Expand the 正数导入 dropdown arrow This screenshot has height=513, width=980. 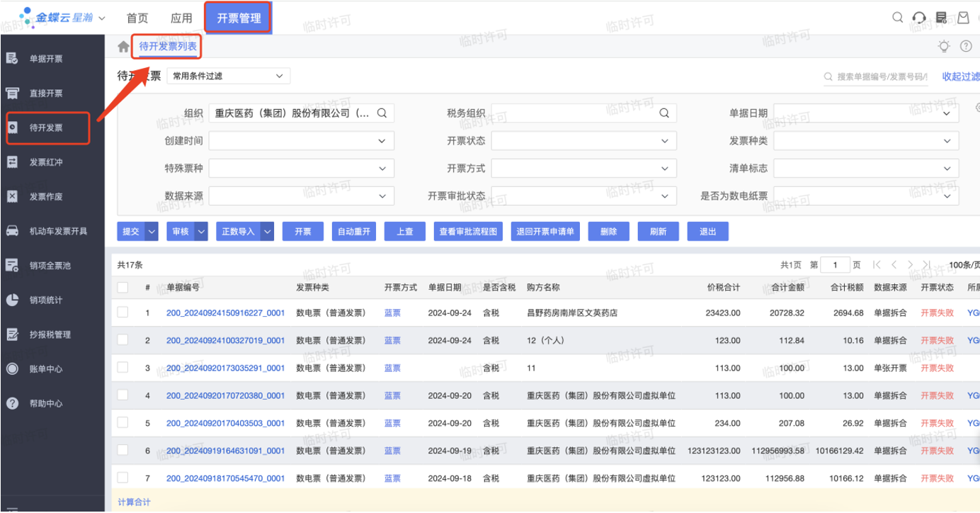pos(267,232)
